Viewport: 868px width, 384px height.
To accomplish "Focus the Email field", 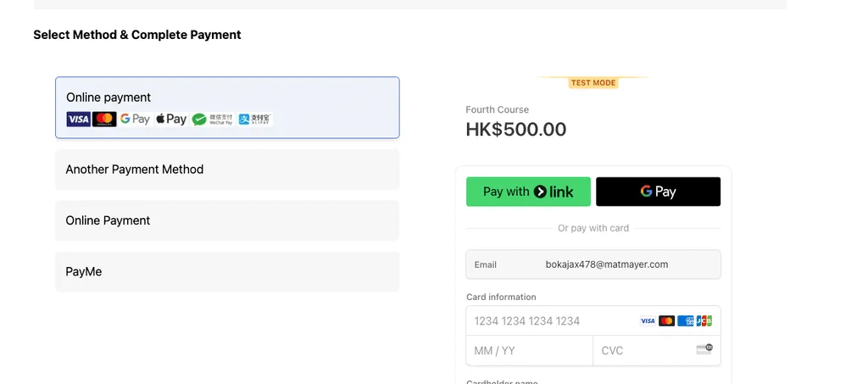I will [593, 264].
